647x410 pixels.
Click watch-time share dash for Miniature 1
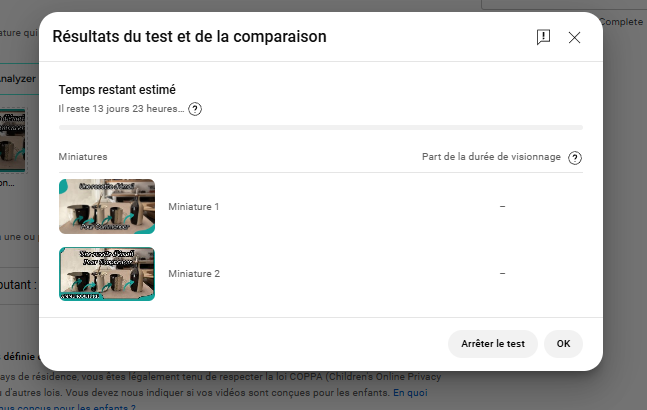[x=502, y=206]
